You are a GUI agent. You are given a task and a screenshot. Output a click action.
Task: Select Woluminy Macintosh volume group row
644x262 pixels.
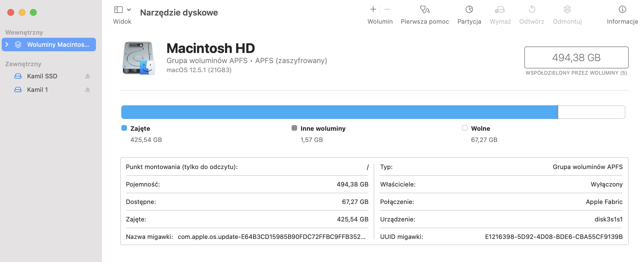pos(49,45)
